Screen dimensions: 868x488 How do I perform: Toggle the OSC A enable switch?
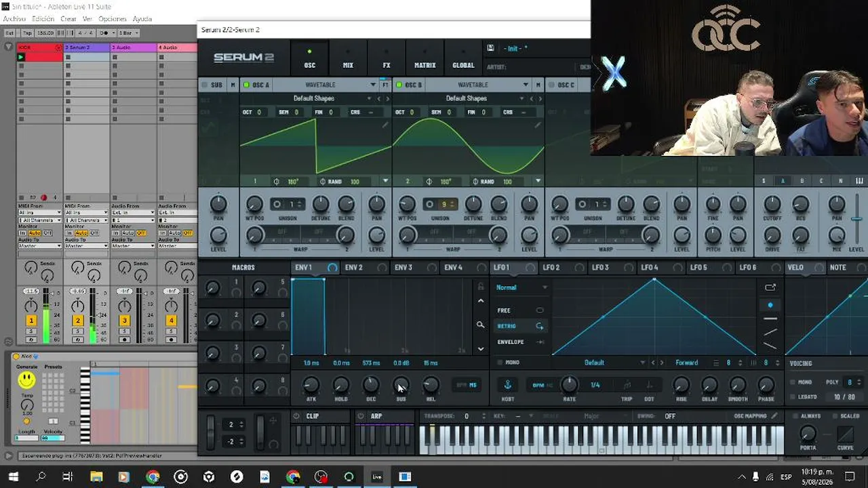246,85
